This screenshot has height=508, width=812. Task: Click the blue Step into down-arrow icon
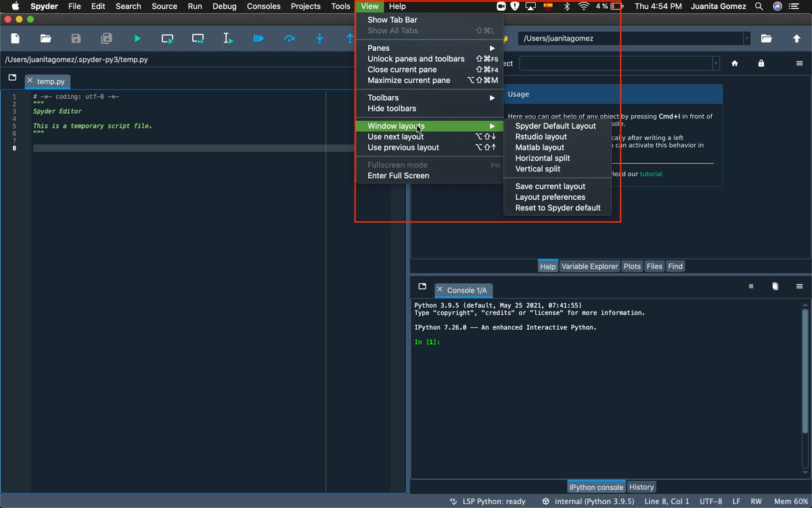319,39
